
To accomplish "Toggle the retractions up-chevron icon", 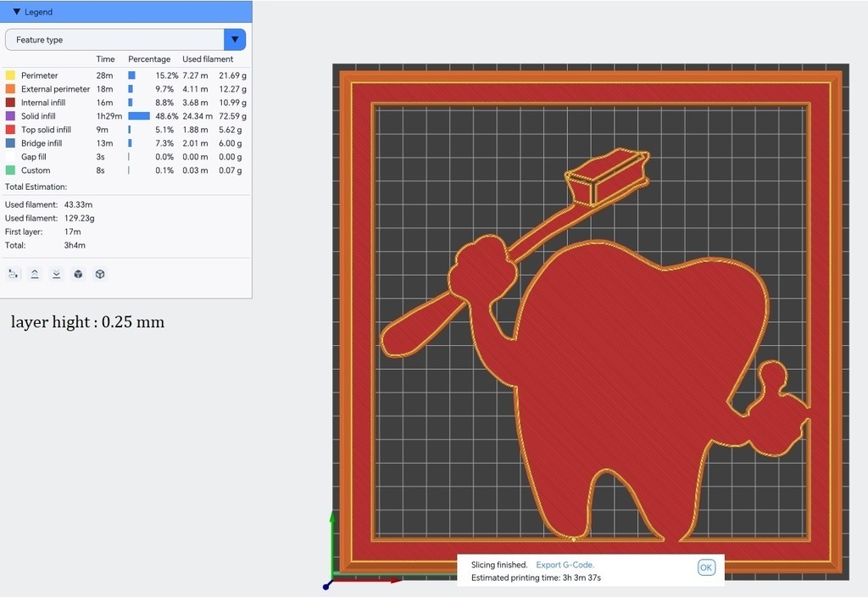I will 35,274.
